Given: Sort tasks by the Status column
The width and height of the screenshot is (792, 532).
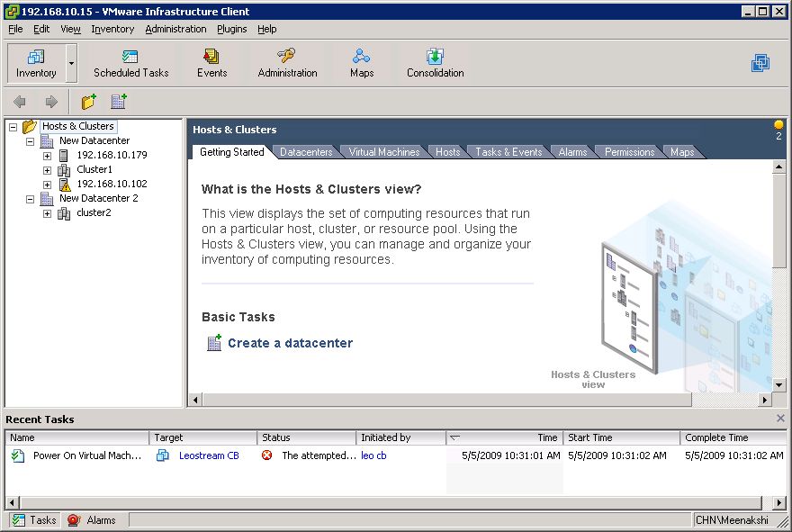Looking at the screenshot, I should click(307, 437).
